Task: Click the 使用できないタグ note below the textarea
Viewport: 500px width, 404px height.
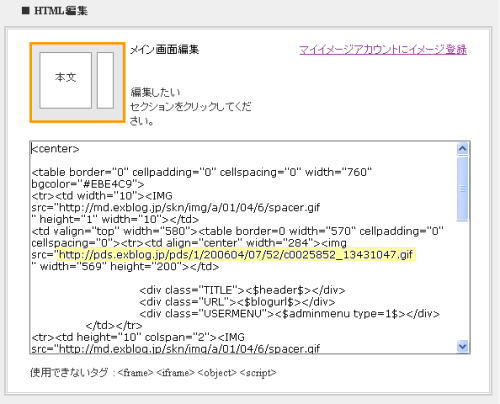Action: [x=153, y=373]
